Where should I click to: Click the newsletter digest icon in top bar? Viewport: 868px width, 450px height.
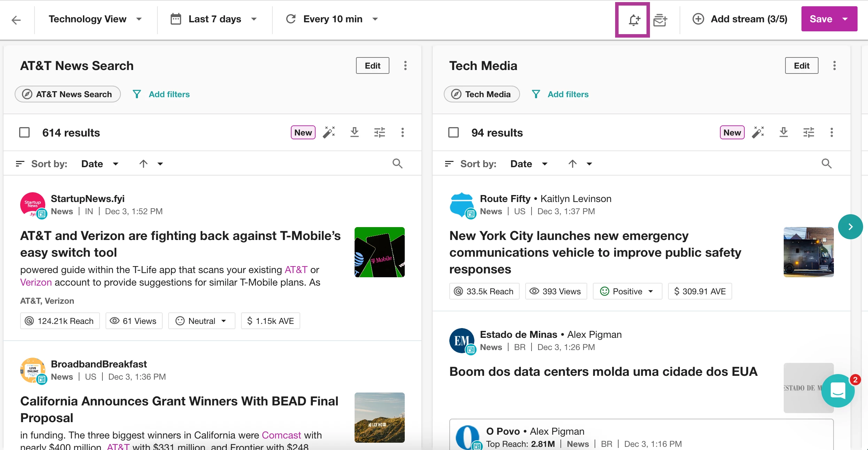coord(660,20)
